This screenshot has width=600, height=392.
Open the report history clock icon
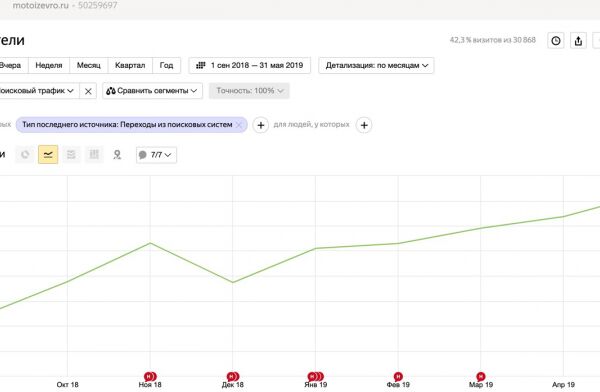[x=556, y=41]
